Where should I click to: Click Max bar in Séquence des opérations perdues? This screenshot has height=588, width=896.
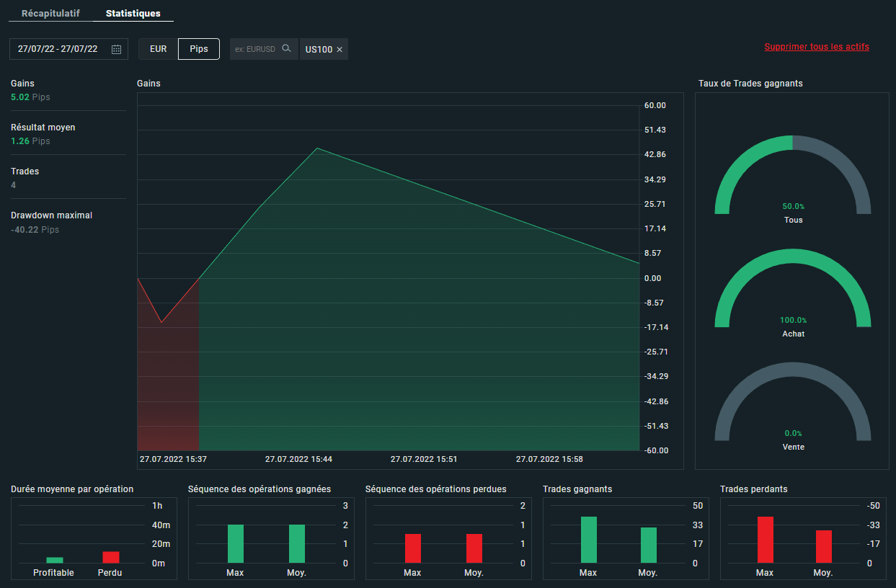pos(412,548)
